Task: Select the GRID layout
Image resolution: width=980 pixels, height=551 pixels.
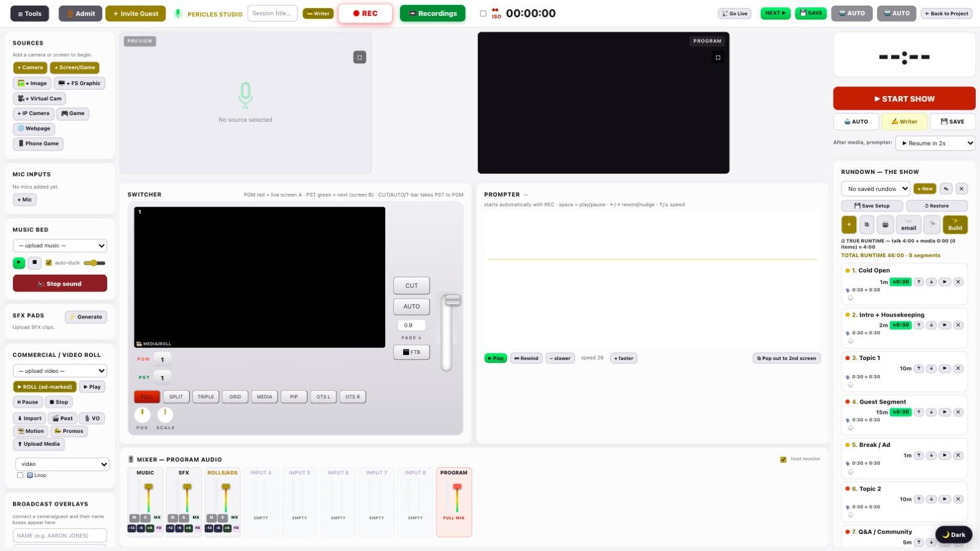Action: coord(235,397)
